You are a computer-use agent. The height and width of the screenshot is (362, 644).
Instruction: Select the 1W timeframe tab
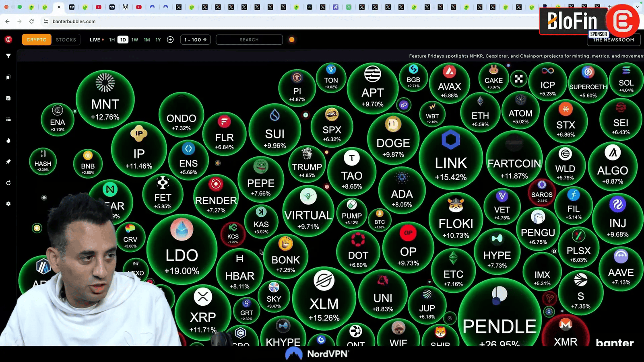pos(134,40)
